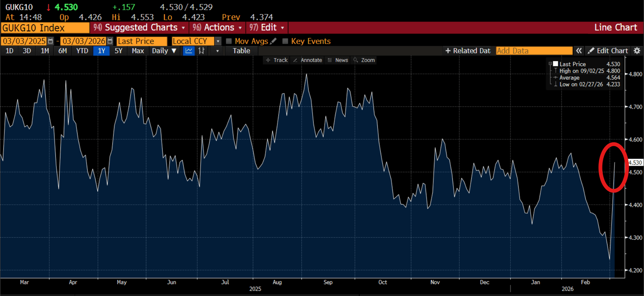The height and width of the screenshot is (296, 644).
Task: Collapse the Last Price legend tree
Action: pyautogui.click(x=550, y=64)
